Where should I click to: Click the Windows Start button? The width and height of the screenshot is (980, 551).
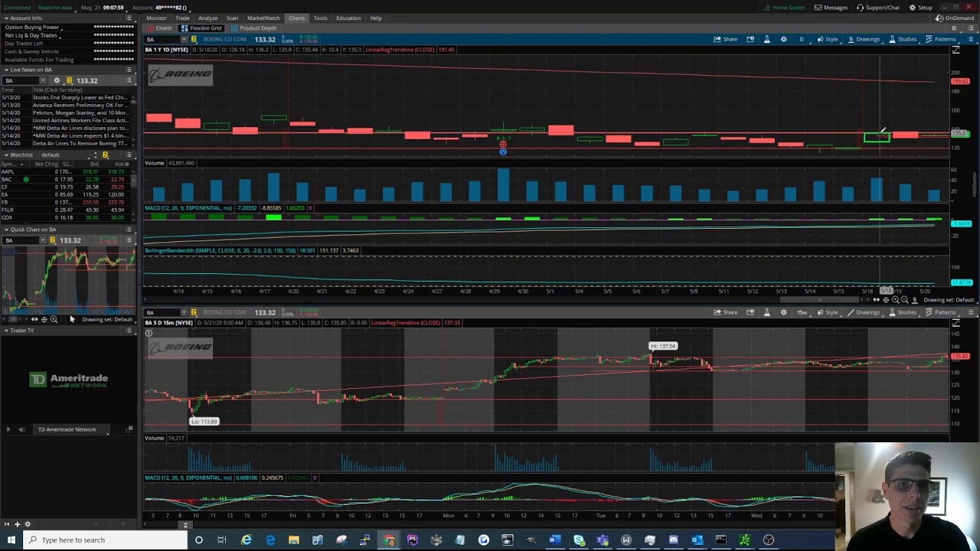tap(11, 540)
